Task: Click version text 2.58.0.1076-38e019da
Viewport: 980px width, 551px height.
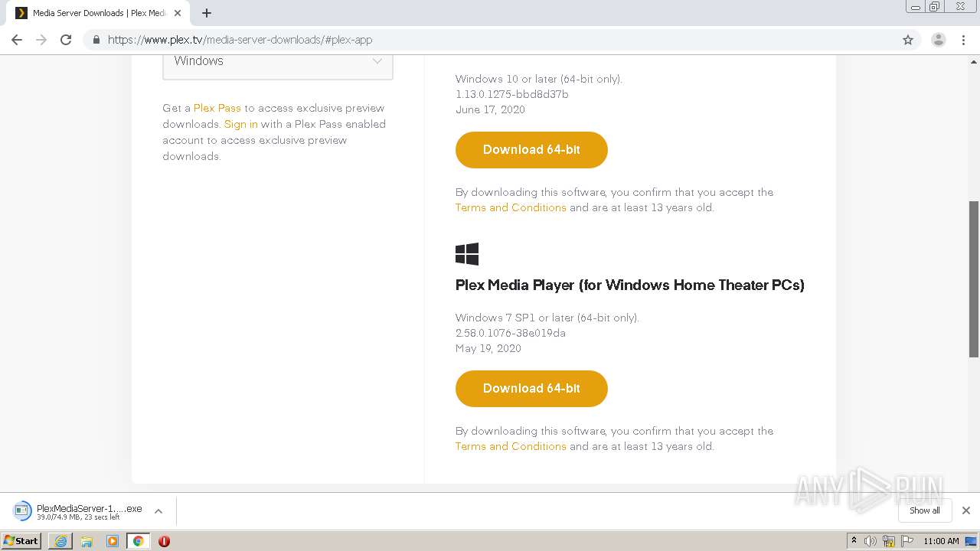Action: [x=510, y=333]
